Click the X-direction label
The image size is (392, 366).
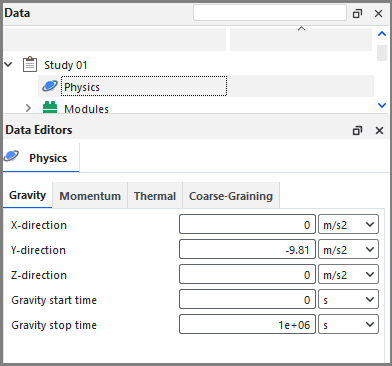(39, 225)
